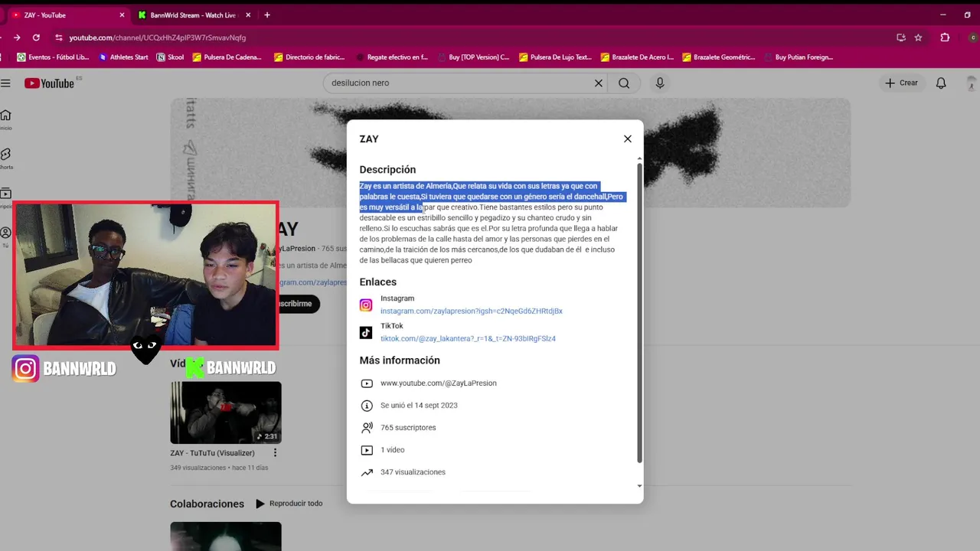
Task: Click the address bar URL
Action: (157, 37)
